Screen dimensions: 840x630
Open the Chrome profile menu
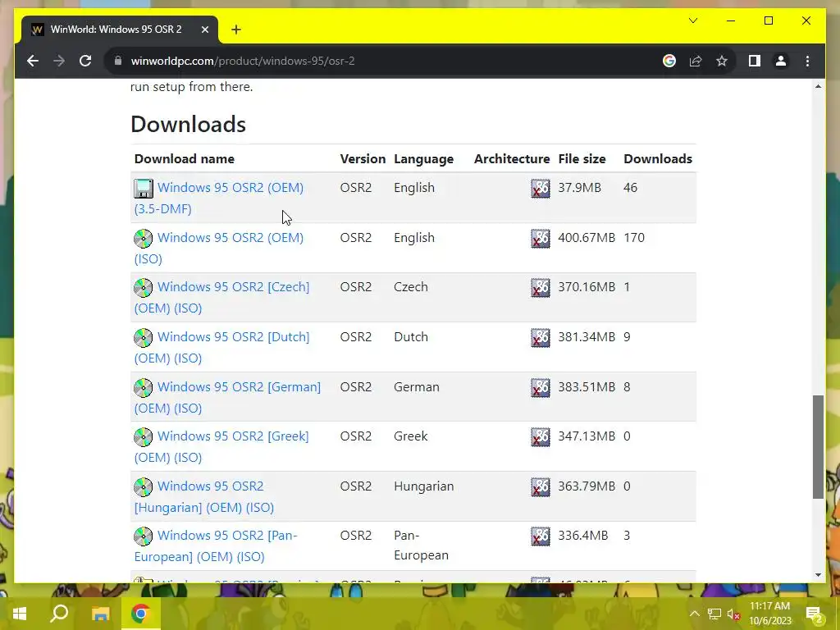pyautogui.click(x=781, y=61)
